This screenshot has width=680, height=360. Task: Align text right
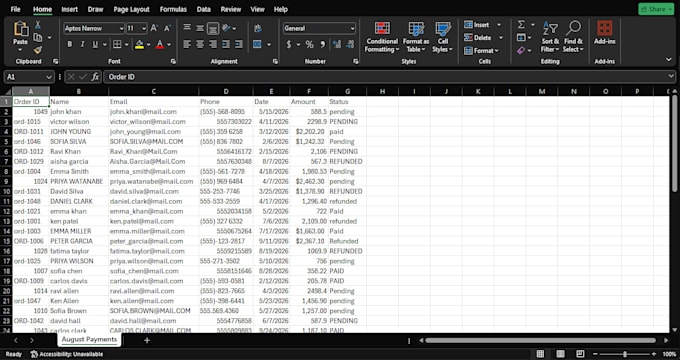pos(212,44)
